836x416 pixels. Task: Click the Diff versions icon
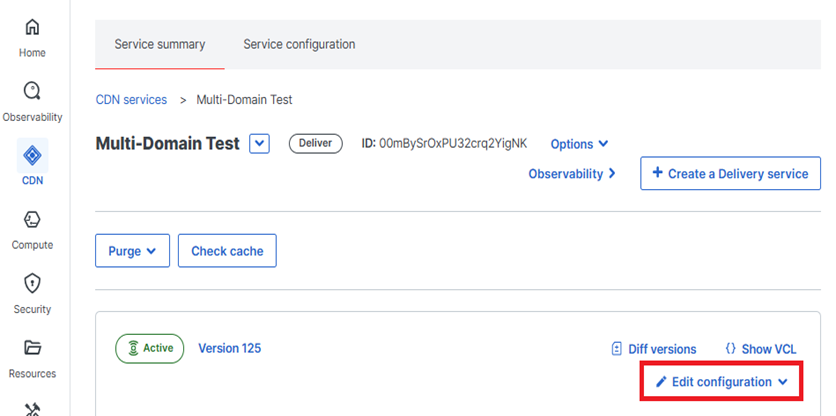pos(617,349)
